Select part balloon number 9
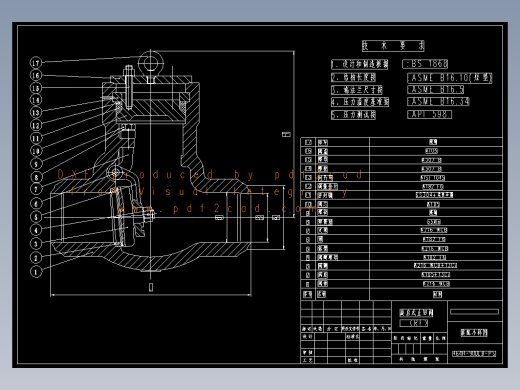Viewport: 520px width, 390px height. [x=36, y=164]
